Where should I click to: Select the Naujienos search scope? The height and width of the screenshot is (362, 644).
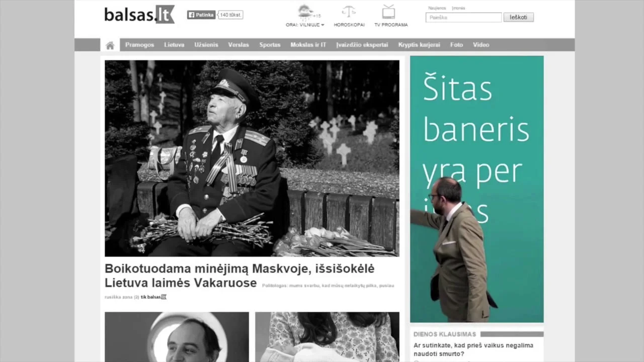pyautogui.click(x=437, y=8)
